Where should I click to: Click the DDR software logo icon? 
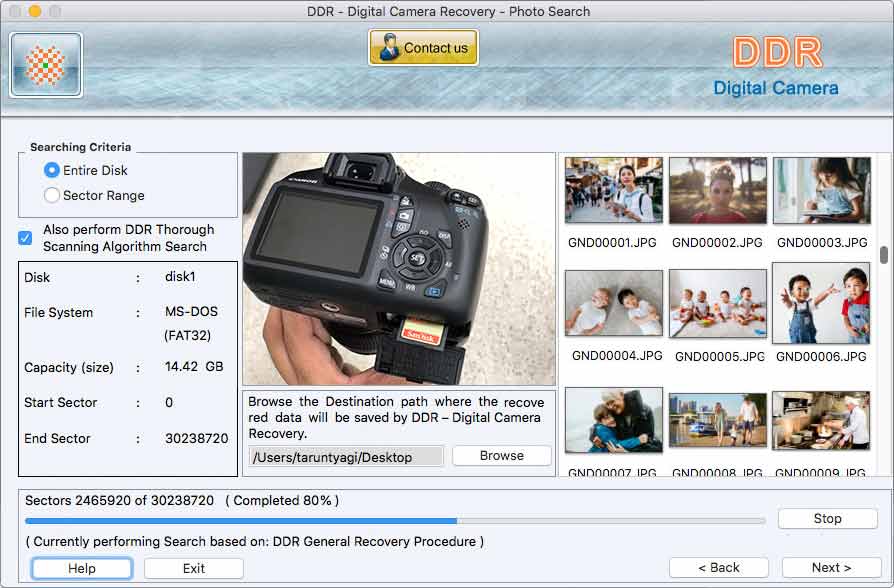click(x=45, y=62)
